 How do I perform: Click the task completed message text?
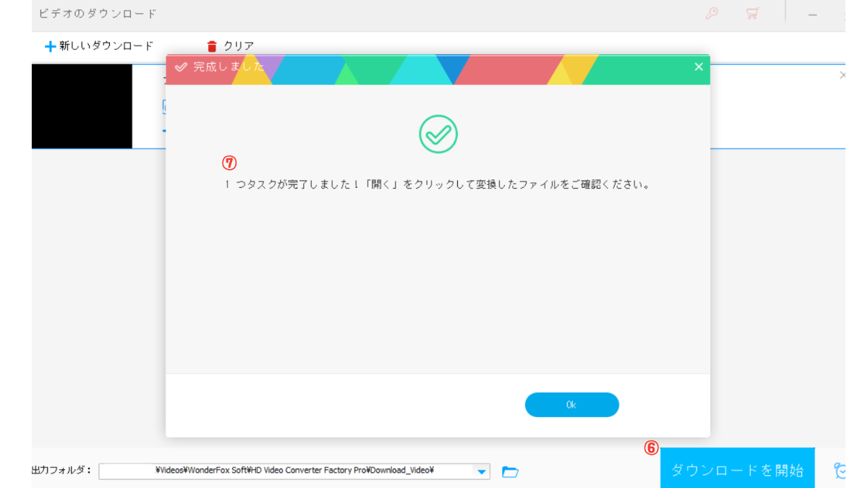point(438,184)
